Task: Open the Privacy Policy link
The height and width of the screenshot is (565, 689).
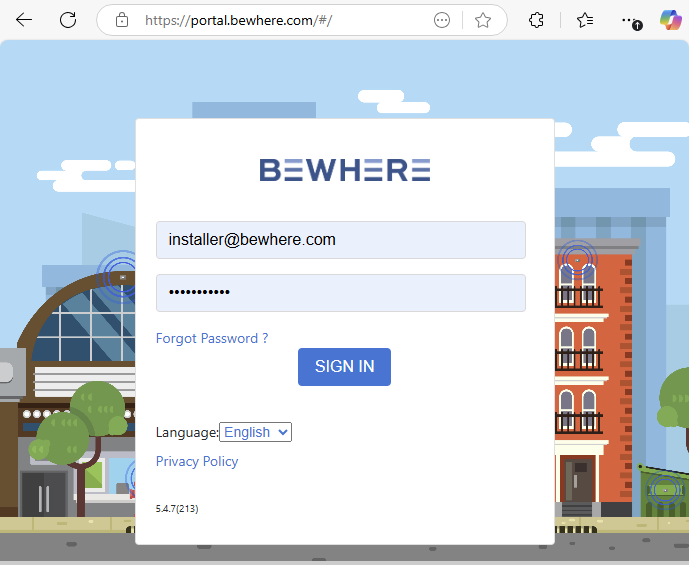Action: click(197, 461)
